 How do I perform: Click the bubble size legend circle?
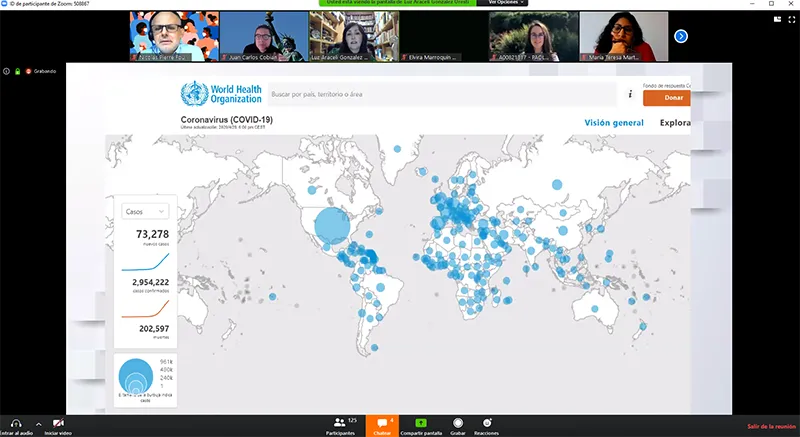click(136, 376)
